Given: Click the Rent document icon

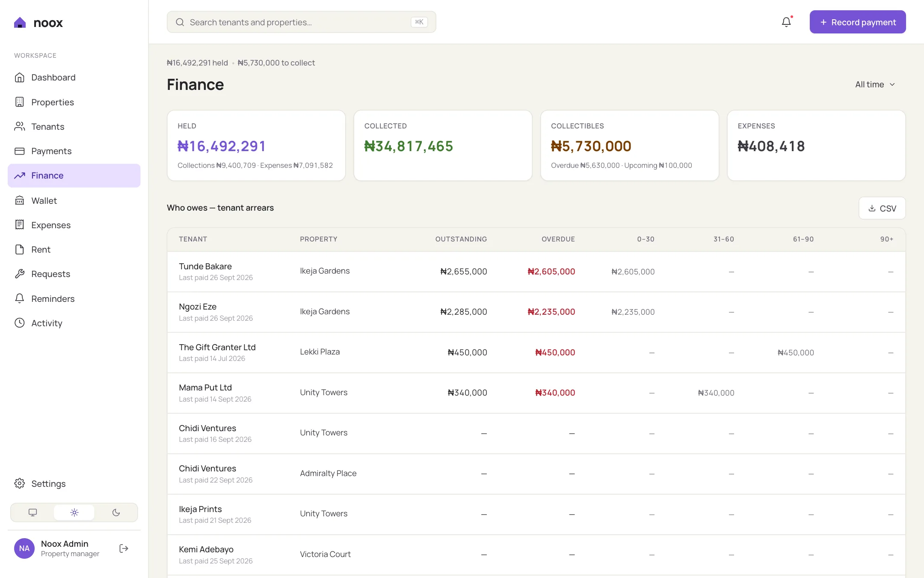Looking at the screenshot, I should tap(20, 250).
